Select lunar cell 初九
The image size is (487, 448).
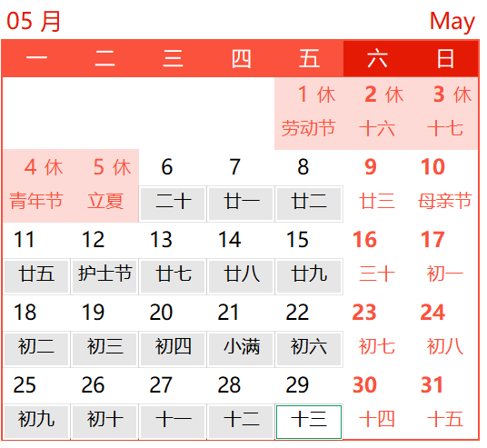pos(36,422)
